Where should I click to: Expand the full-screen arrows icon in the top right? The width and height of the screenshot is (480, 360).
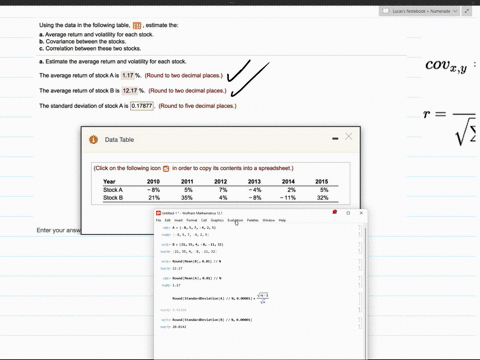coord(467,11)
